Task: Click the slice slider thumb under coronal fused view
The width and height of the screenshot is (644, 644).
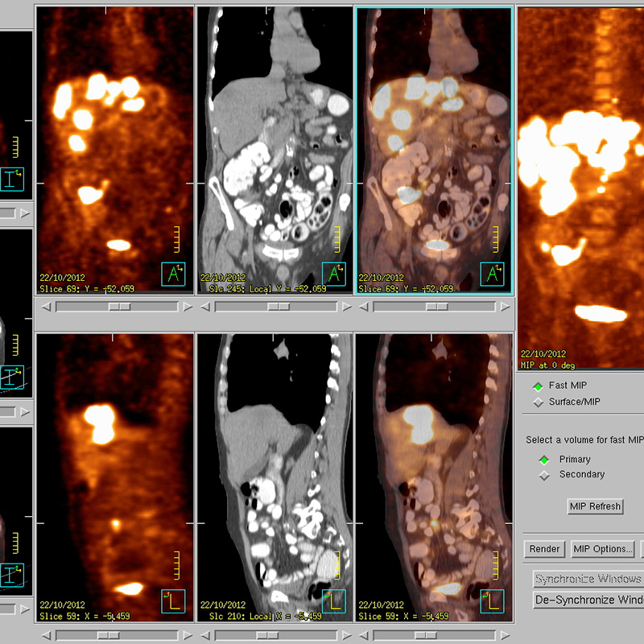Action: coord(437,307)
